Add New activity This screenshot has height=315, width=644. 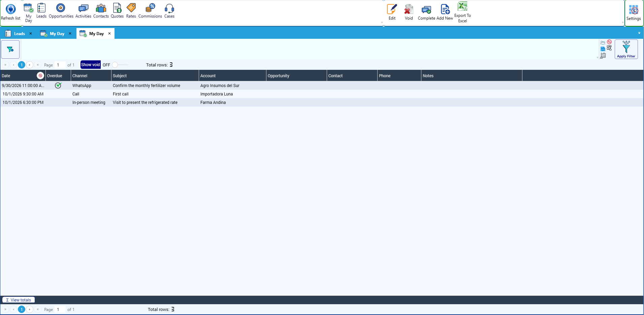[x=445, y=12]
